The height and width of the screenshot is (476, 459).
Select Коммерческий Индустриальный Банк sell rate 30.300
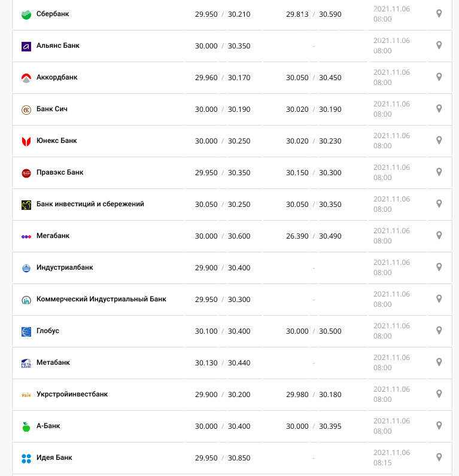click(239, 300)
